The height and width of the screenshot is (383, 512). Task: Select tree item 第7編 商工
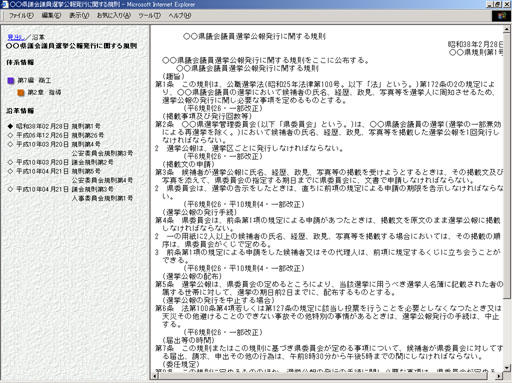pos(34,81)
